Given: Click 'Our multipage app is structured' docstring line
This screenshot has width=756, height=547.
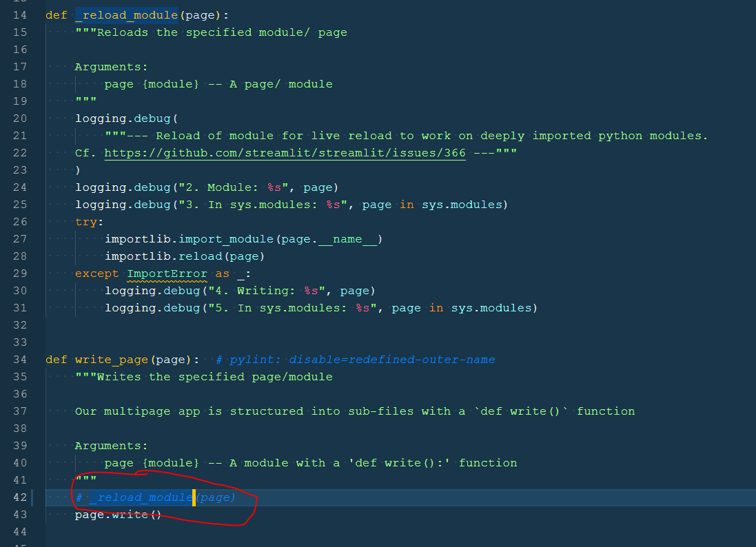Looking at the screenshot, I should pos(355,411).
